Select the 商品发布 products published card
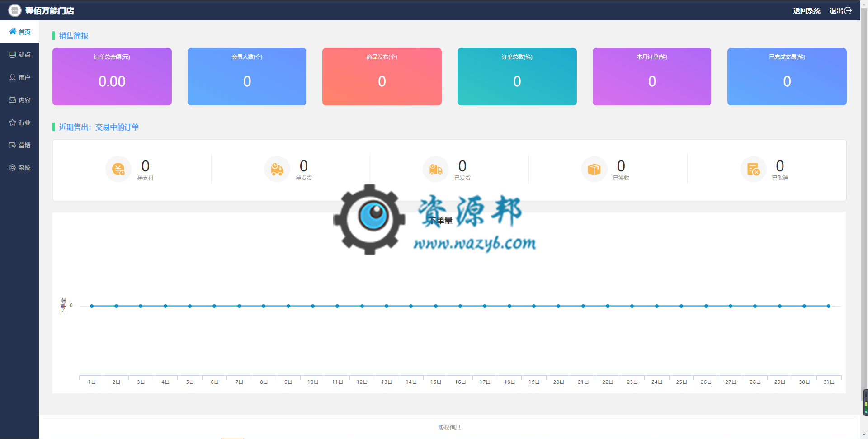 382,76
